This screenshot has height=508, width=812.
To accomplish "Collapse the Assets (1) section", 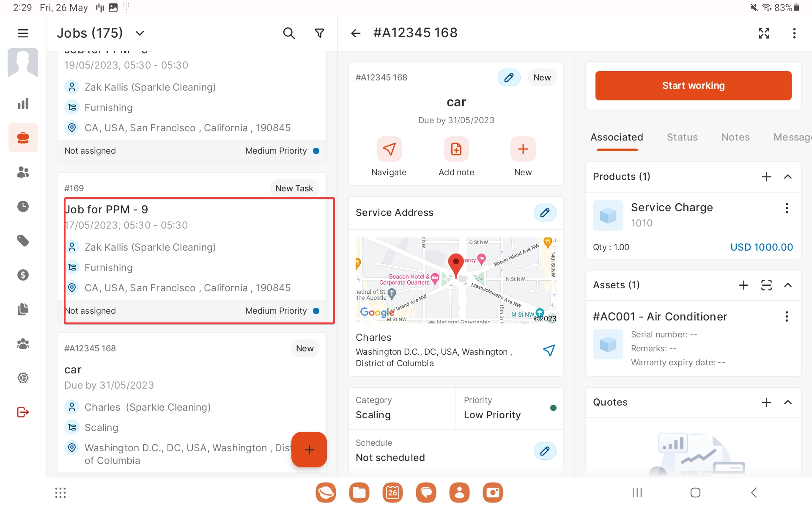I will 788,285.
